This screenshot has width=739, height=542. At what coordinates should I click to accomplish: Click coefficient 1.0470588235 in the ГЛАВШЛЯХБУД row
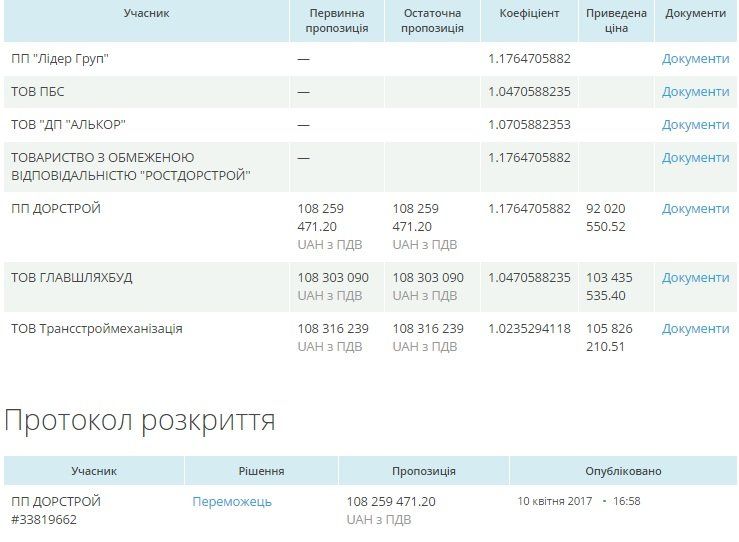(529, 278)
